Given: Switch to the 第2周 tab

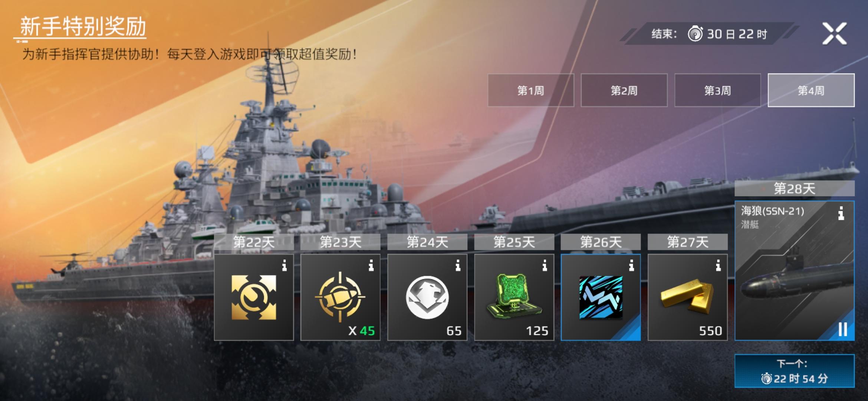Looking at the screenshot, I should 624,90.
